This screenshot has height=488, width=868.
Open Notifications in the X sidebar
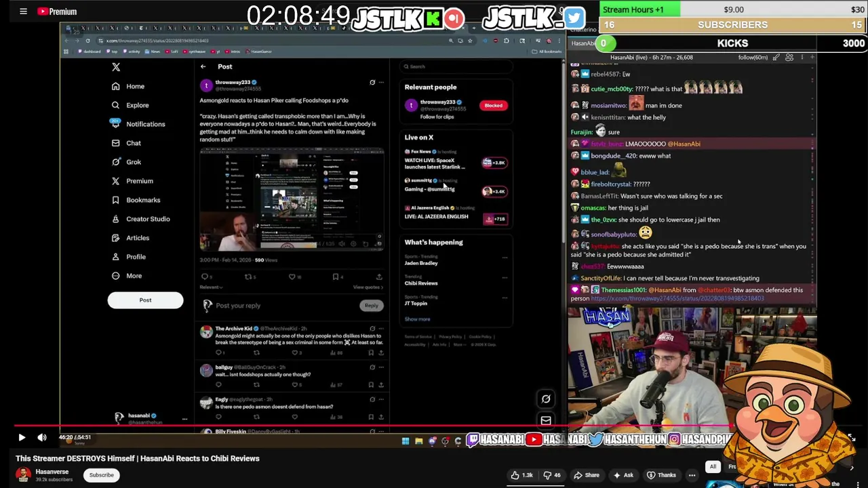[138, 124]
